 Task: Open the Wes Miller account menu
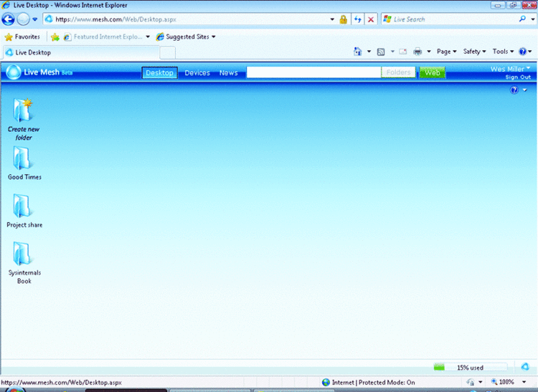[x=510, y=69]
